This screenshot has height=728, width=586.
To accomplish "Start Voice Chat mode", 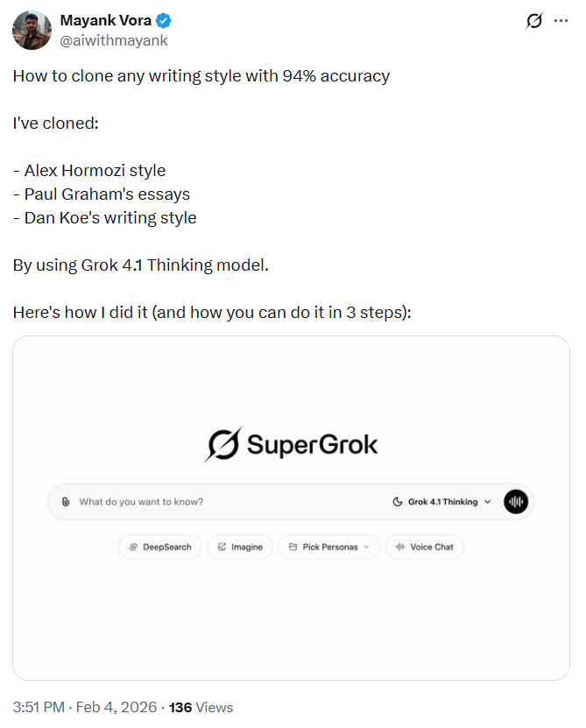I will pyautogui.click(x=425, y=547).
